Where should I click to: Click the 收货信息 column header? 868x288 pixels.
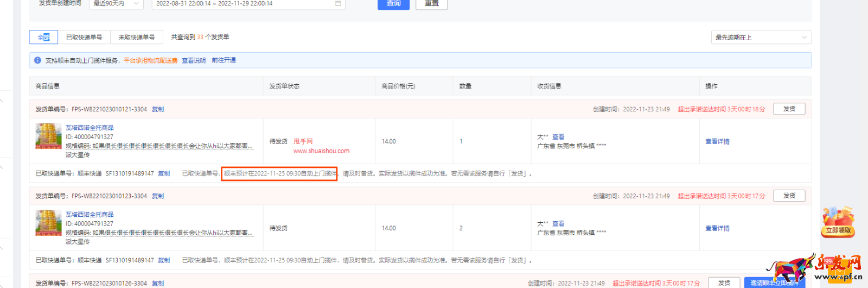(549, 86)
